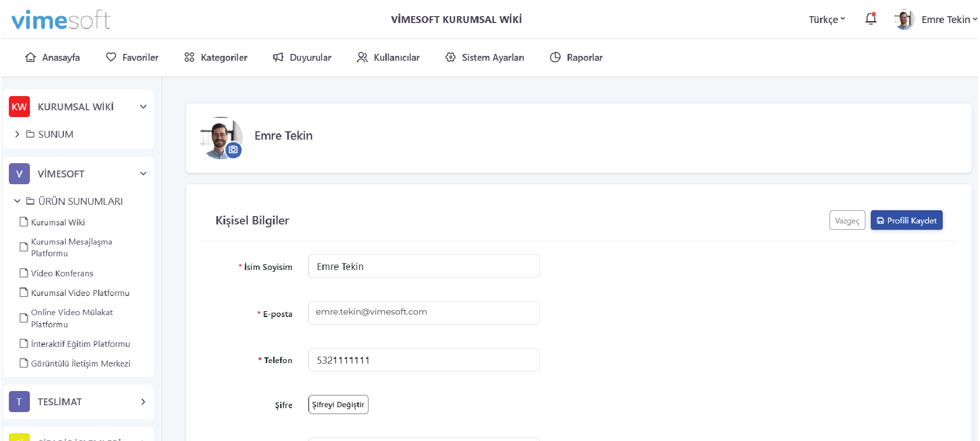Open Kullanıcılar menu item
Screen dimensions: 980x441
click(388, 57)
